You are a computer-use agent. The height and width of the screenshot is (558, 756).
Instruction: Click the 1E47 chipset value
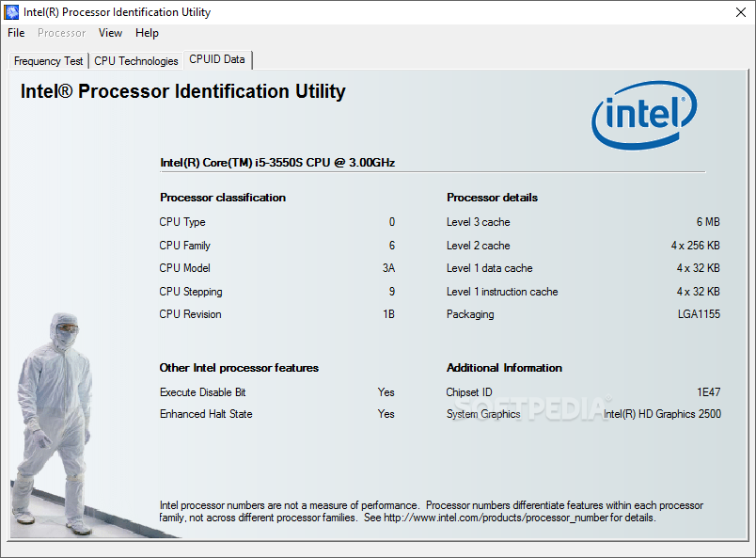708,392
